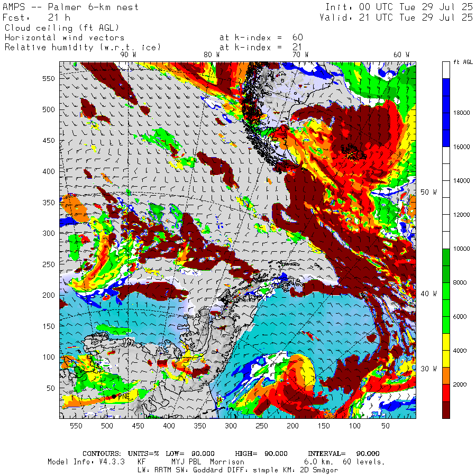Click the '30 W' longitude label
This screenshot has height=476, width=476.
[428, 369]
